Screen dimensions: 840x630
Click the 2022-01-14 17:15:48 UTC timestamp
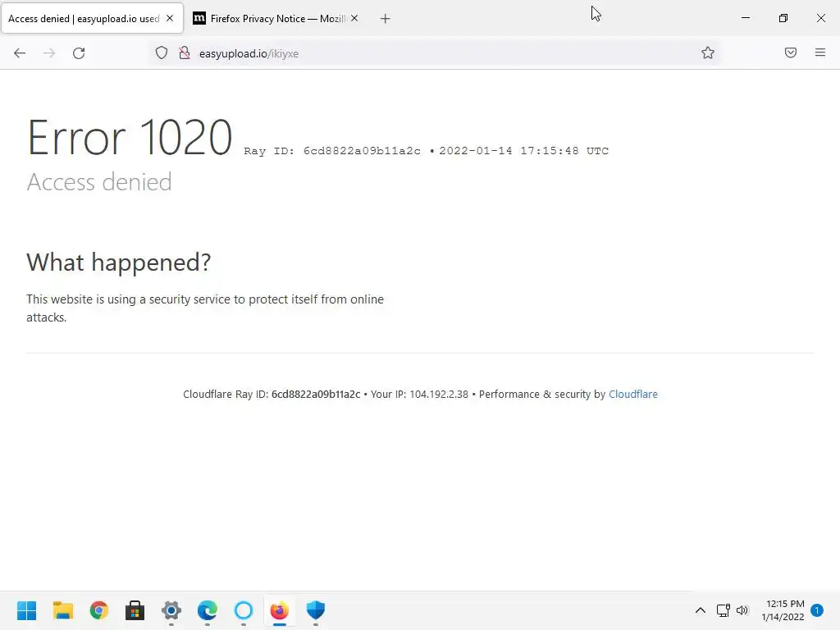point(523,151)
